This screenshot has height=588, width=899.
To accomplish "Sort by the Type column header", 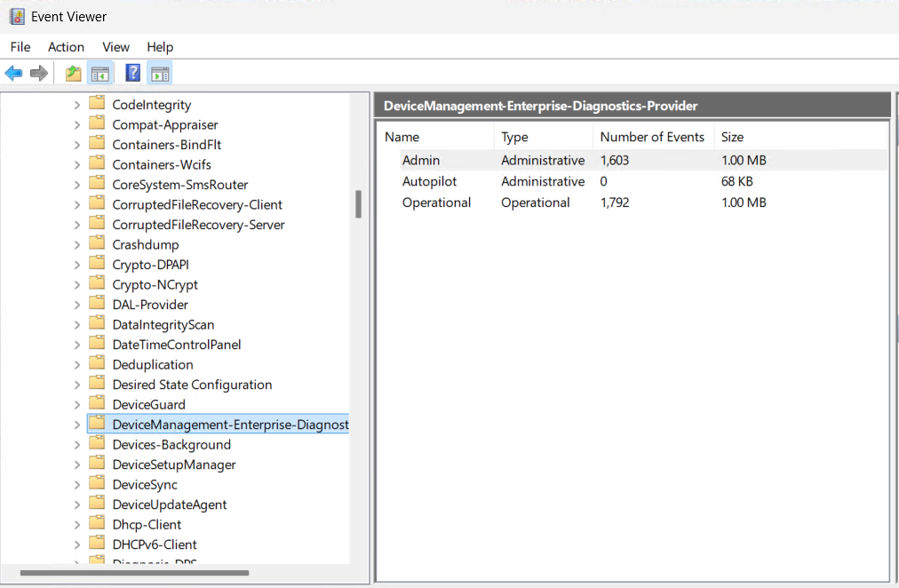I will pyautogui.click(x=544, y=137).
